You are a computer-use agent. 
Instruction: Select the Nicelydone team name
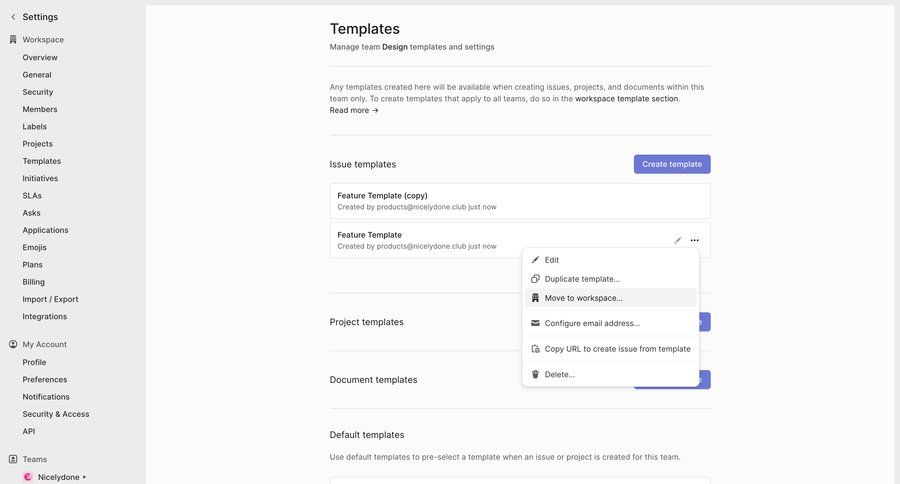[59, 477]
